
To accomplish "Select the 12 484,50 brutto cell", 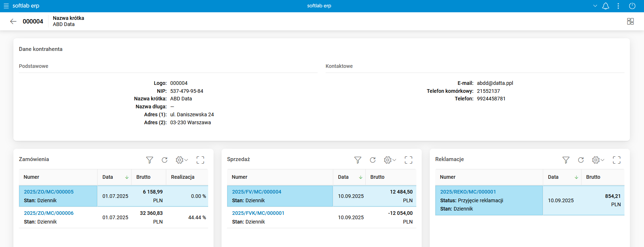I will 391,196.
